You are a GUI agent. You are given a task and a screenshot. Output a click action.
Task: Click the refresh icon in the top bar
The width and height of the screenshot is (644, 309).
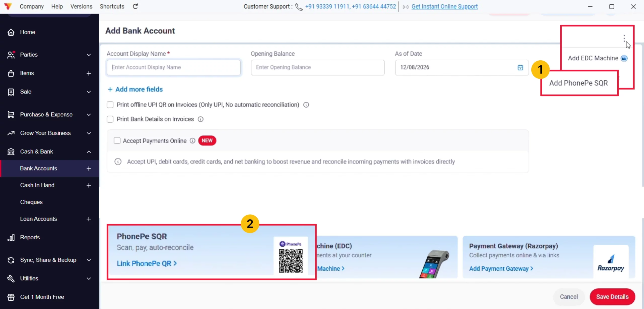coord(135,6)
